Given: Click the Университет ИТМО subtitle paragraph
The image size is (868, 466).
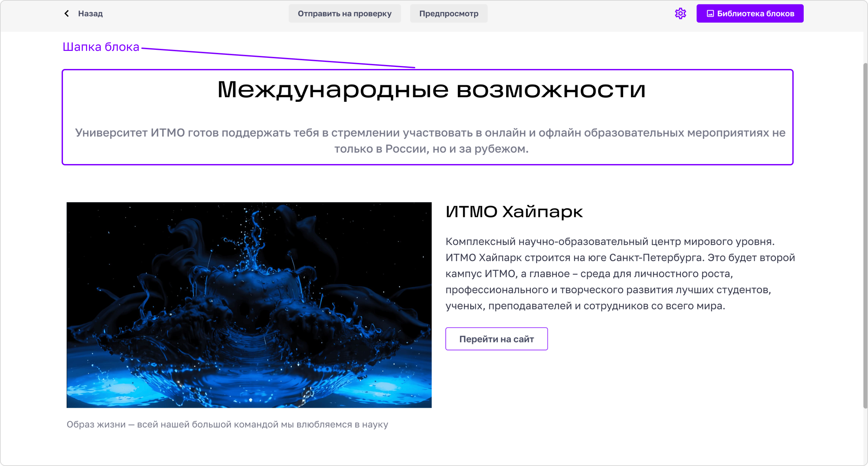Looking at the screenshot, I should 430,141.
